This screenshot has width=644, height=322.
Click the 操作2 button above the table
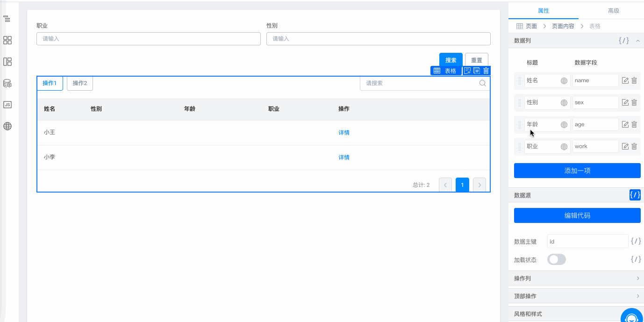pyautogui.click(x=80, y=83)
